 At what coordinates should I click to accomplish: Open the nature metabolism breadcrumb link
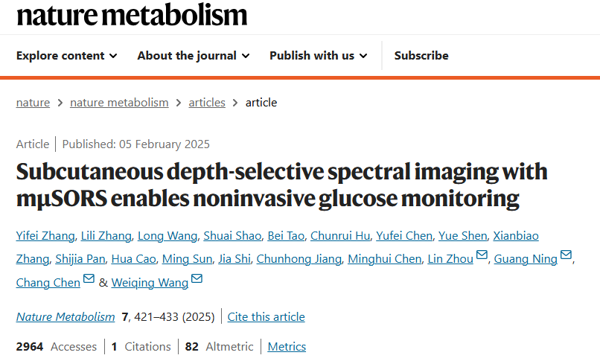119,103
